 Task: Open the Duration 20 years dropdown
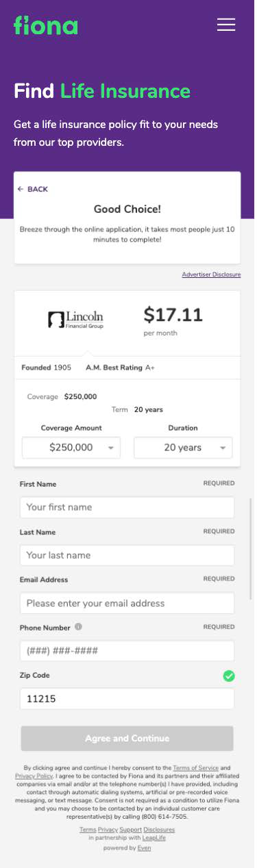point(183,448)
